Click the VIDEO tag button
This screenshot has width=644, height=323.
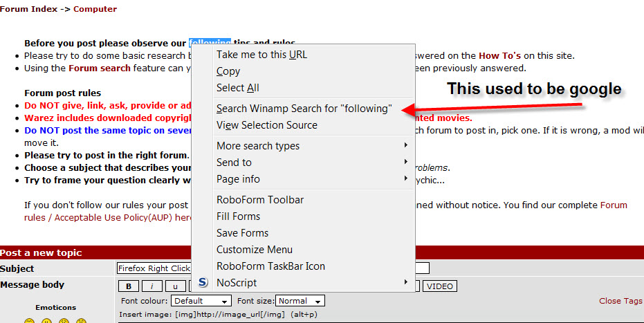tap(439, 286)
